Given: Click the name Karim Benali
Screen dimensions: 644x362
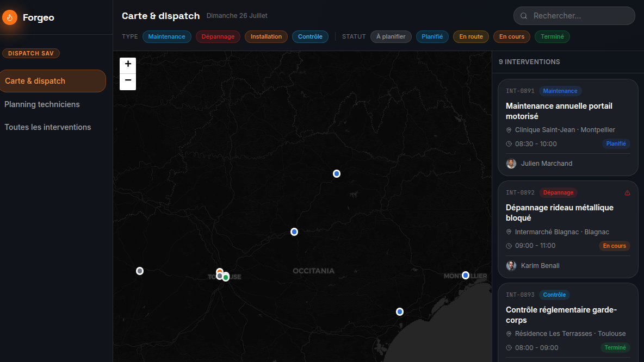Looking at the screenshot, I should [x=540, y=266].
